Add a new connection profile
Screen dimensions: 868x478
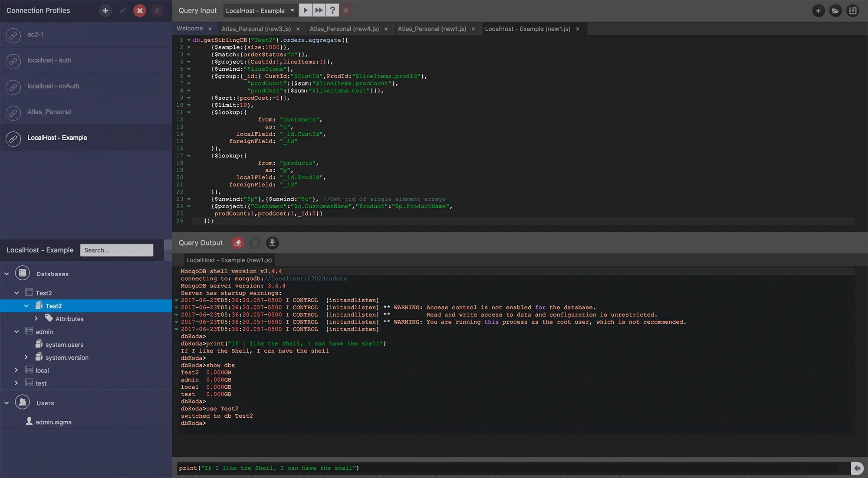(105, 10)
